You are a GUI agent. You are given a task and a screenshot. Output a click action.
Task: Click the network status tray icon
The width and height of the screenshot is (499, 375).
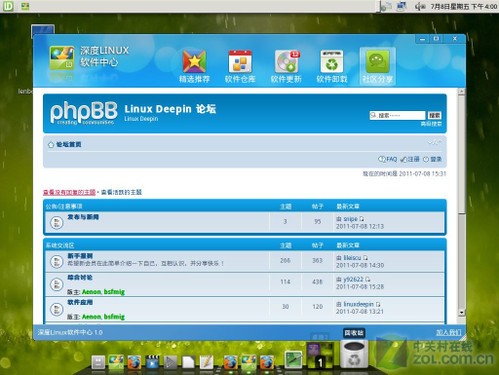(402, 6)
